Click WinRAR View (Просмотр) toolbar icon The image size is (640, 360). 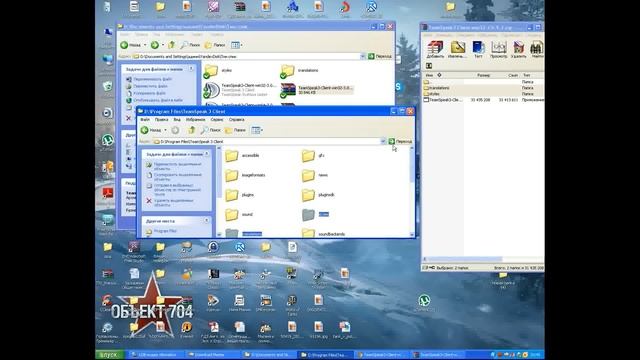(x=498, y=49)
